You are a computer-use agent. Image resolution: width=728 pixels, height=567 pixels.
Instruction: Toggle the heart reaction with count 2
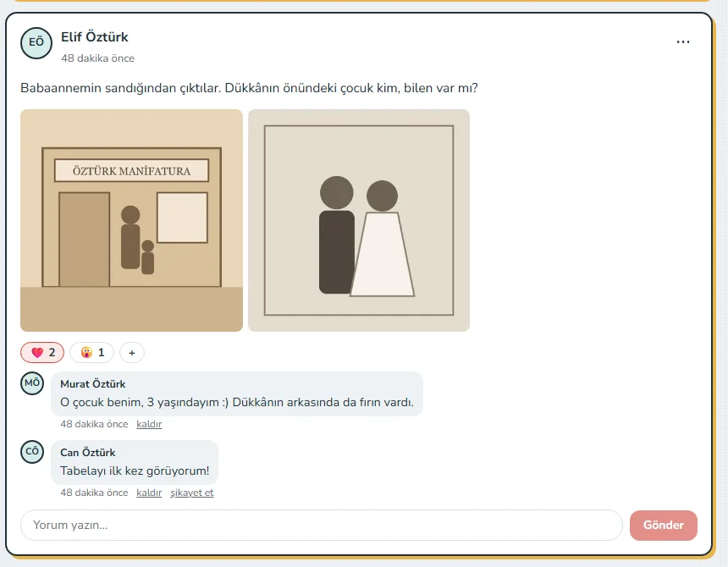click(x=42, y=353)
